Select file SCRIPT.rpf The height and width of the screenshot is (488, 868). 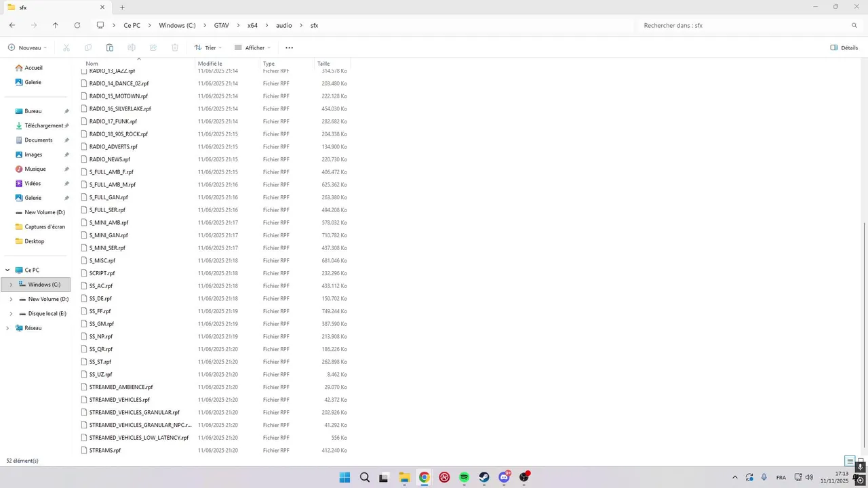tap(102, 273)
